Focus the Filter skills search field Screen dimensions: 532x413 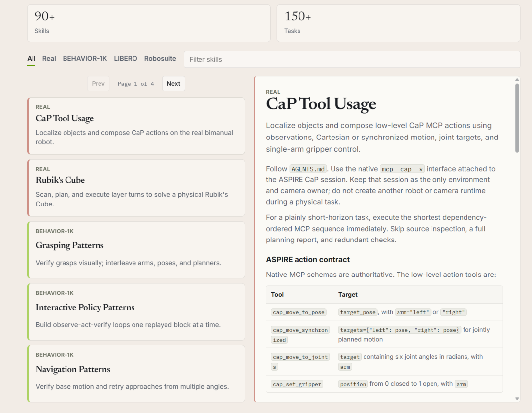[352, 59]
